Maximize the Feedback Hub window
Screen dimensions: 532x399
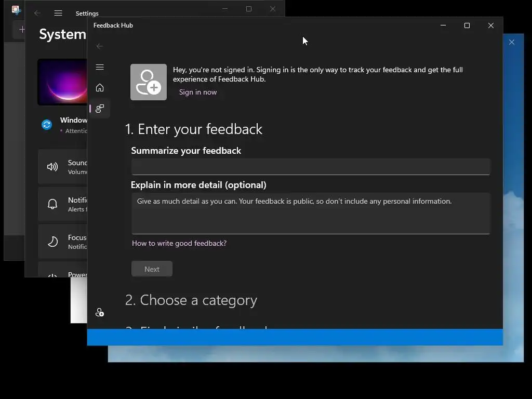(x=467, y=25)
